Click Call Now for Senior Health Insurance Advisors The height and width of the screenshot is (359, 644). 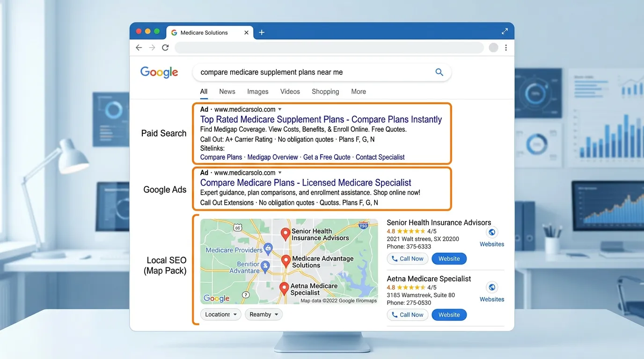(407, 258)
